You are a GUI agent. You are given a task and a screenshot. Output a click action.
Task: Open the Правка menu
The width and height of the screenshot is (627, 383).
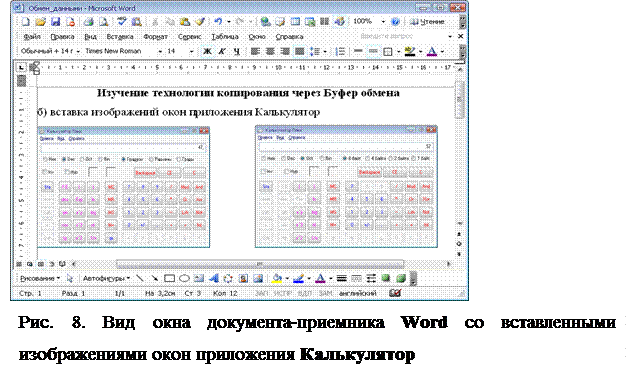click(62, 36)
